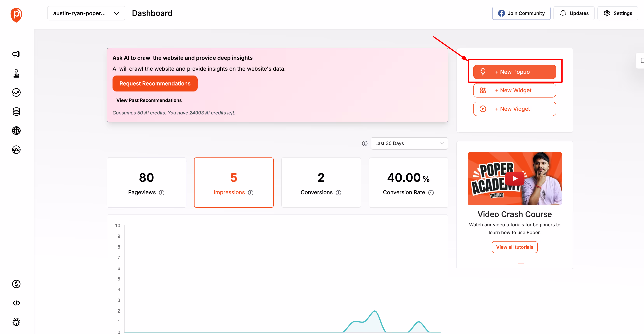The image size is (644, 334).
Task: Open Settings from the top bar
Action: pyautogui.click(x=617, y=13)
